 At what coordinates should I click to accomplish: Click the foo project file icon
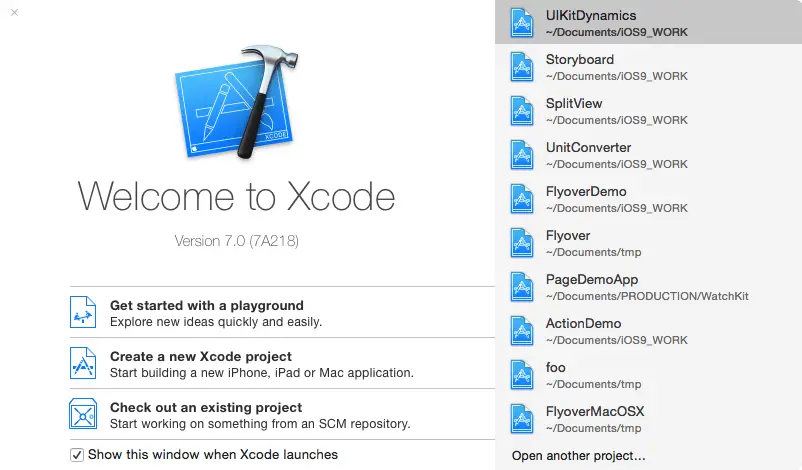point(522,375)
